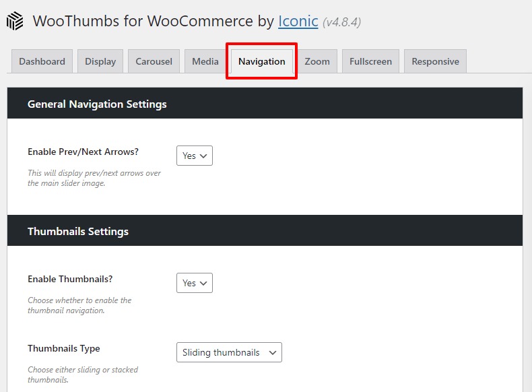Click 'General Navigation Settings' heading
This screenshot has width=532, height=392.
[x=97, y=104]
